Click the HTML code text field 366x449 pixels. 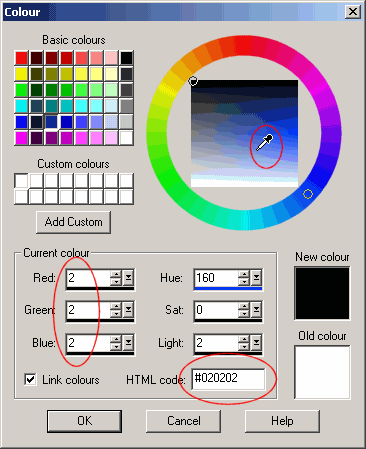[228, 379]
